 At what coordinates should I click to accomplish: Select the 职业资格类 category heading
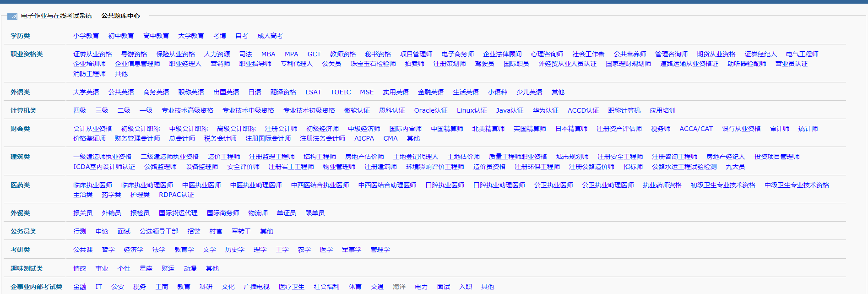27,54
